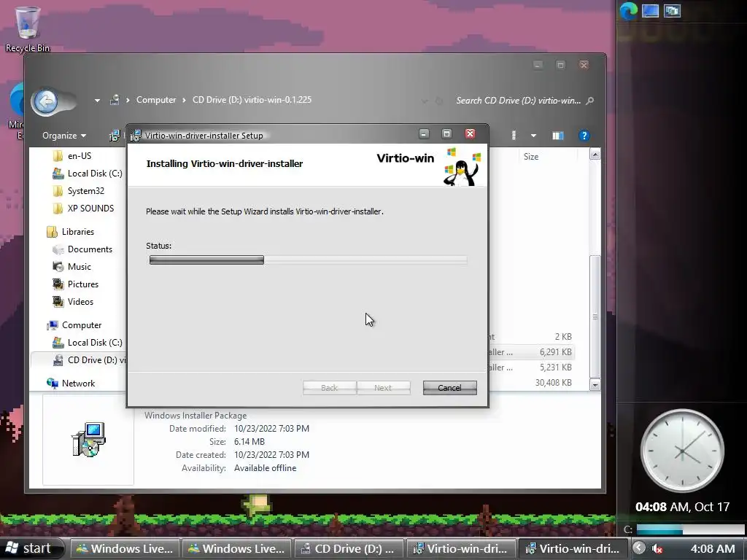Open the Recycle Bin desktop icon
747x560 pixels.
[27, 28]
